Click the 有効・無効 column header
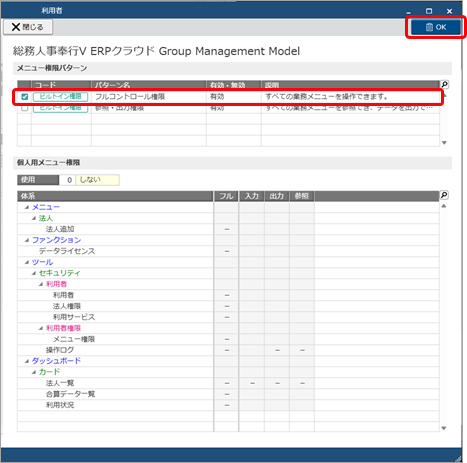Screen dimensions: 467x463 [234, 85]
